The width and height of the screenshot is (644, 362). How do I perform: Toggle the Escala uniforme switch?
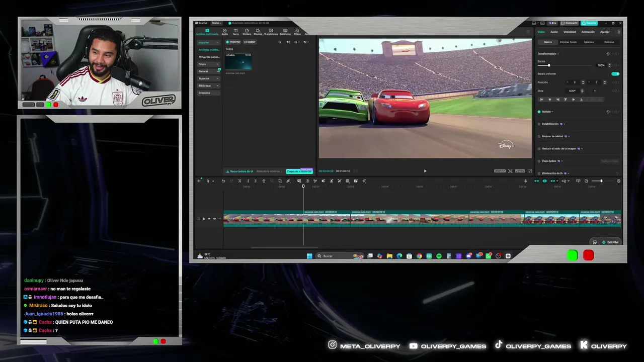click(615, 74)
